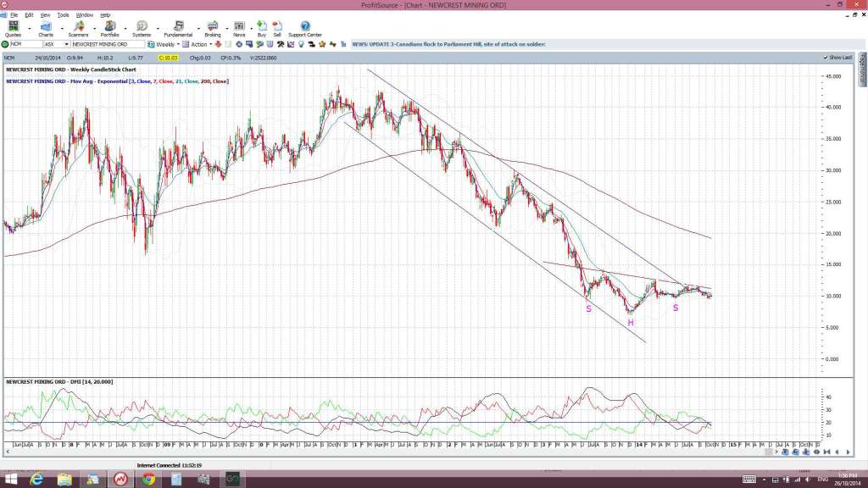Open the View menu
Image resolution: width=868 pixels, height=488 pixels.
[46, 15]
